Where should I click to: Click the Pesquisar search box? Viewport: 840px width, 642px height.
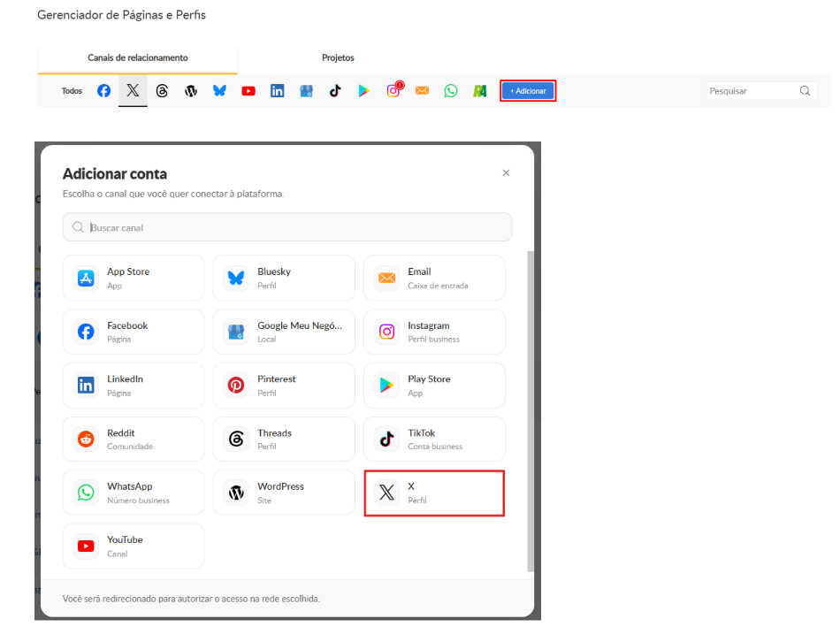[761, 90]
